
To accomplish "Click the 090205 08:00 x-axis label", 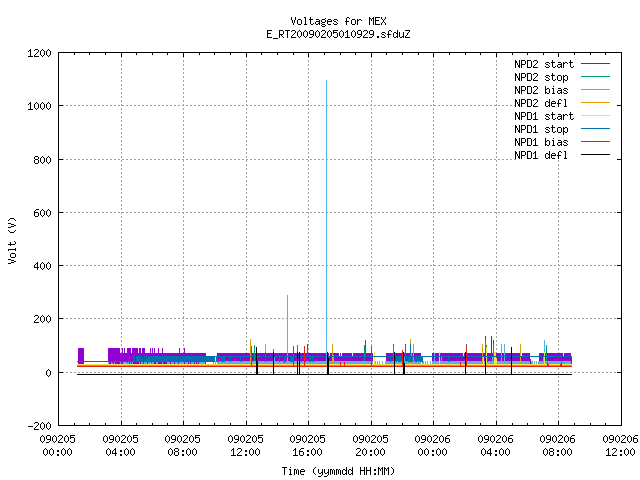I will point(182,446).
